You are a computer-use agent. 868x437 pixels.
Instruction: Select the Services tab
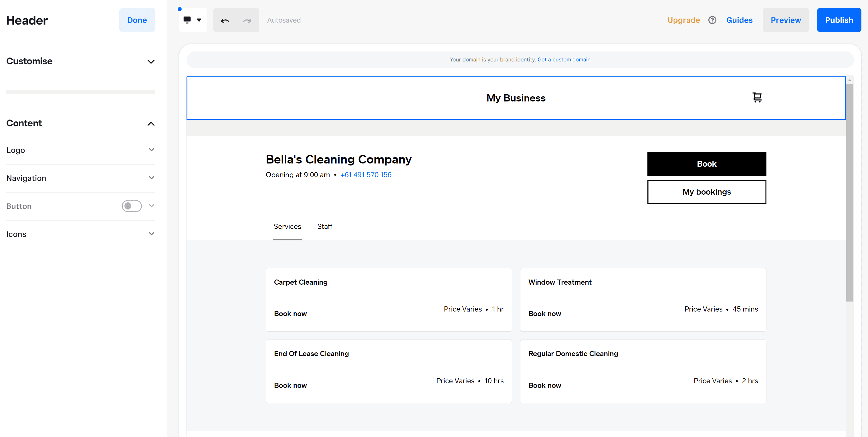pos(287,226)
